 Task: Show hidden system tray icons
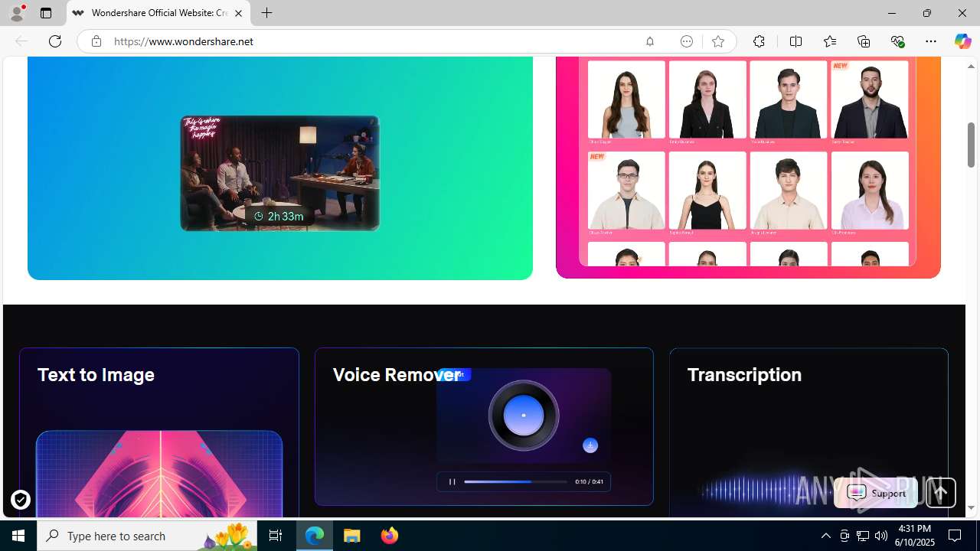[825, 536]
